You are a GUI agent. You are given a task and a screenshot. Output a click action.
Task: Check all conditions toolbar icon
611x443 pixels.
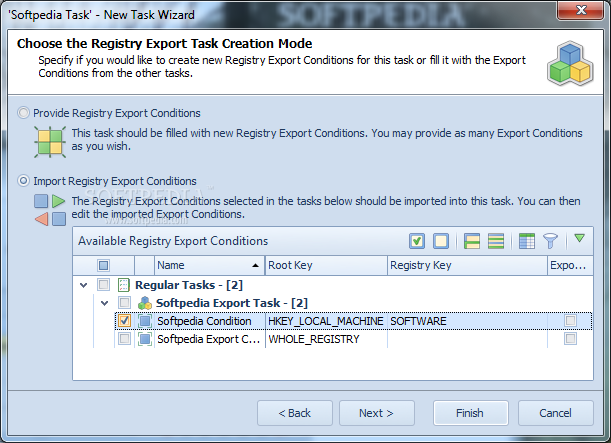(x=417, y=241)
